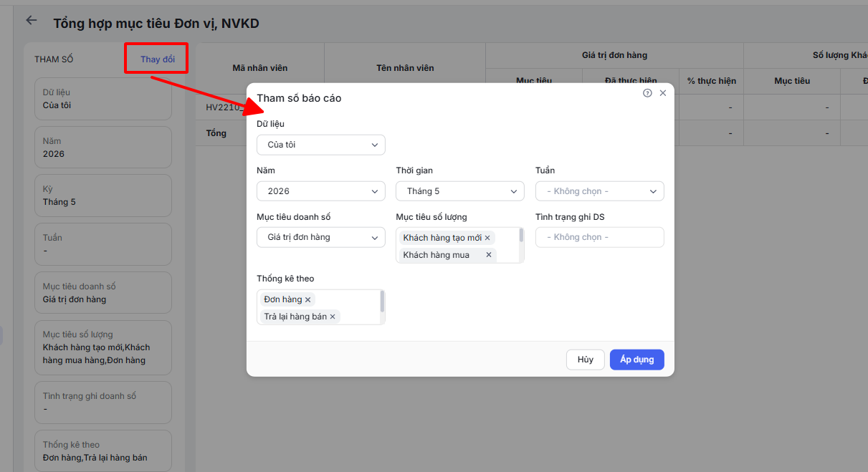
Task: Click the Mã nhân viên column header
Action: pos(260,68)
